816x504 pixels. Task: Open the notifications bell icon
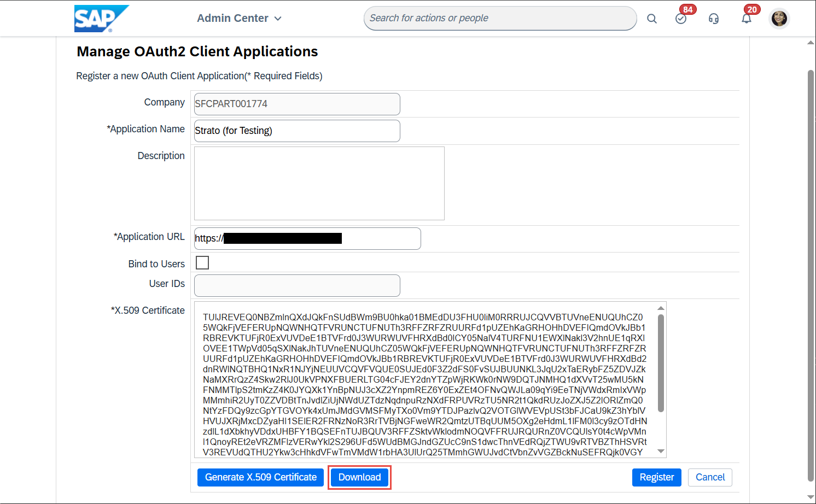tap(747, 19)
